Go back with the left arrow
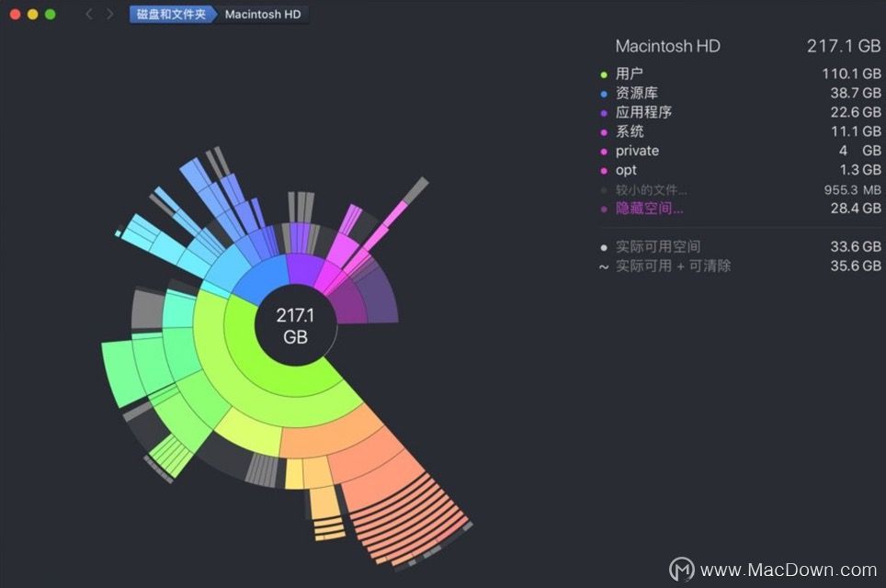 click(89, 14)
